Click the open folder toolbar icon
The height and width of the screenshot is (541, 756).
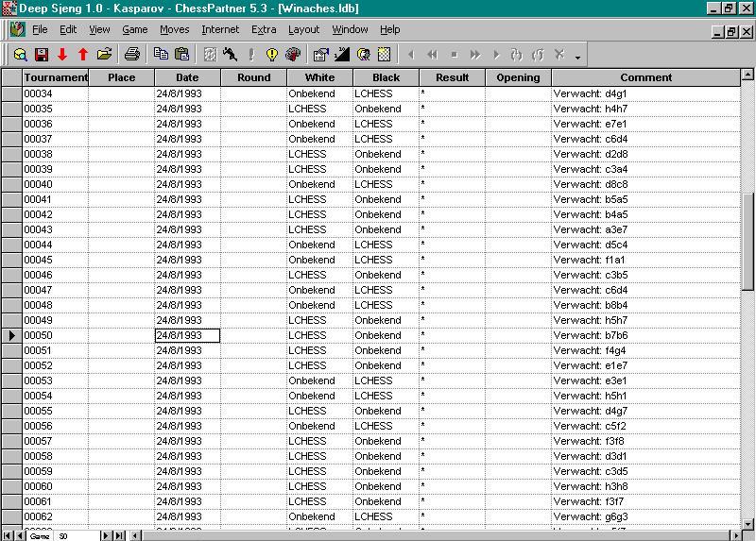(x=105, y=55)
